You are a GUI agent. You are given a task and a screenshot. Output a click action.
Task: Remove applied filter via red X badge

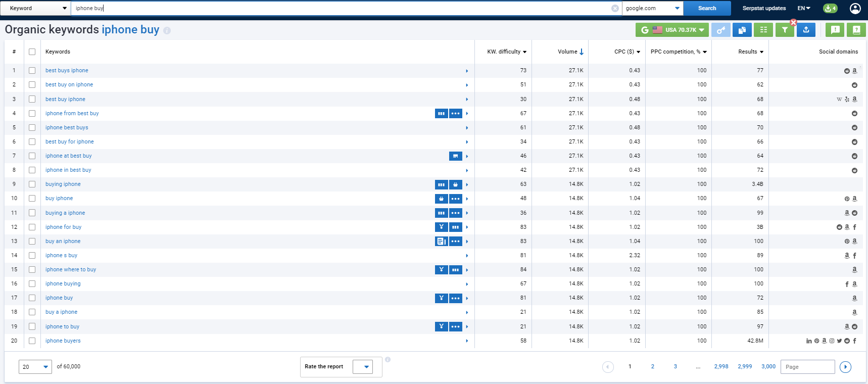click(x=793, y=22)
